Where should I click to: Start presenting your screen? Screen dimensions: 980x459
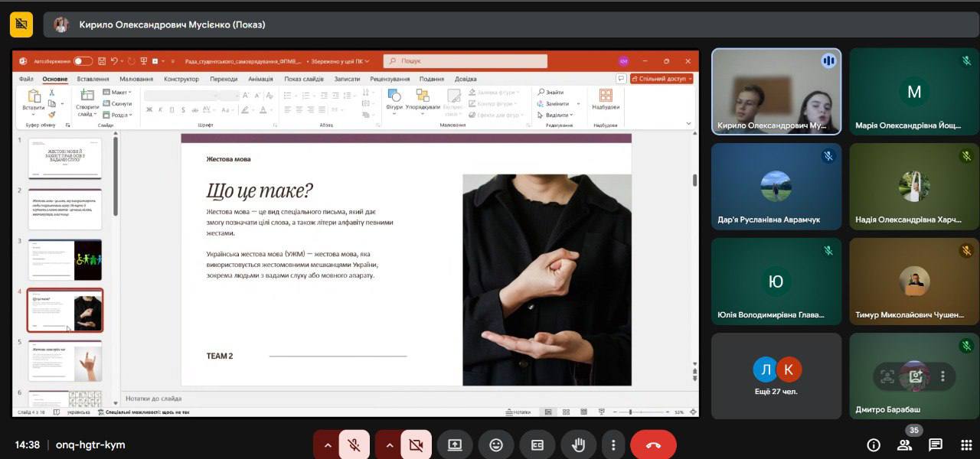pyautogui.click(x=455, y=444)
